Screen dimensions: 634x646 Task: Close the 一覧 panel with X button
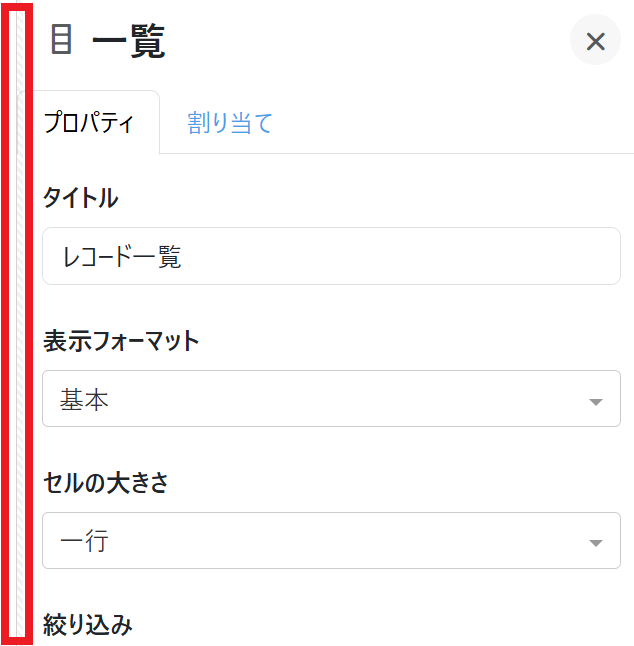595,41
